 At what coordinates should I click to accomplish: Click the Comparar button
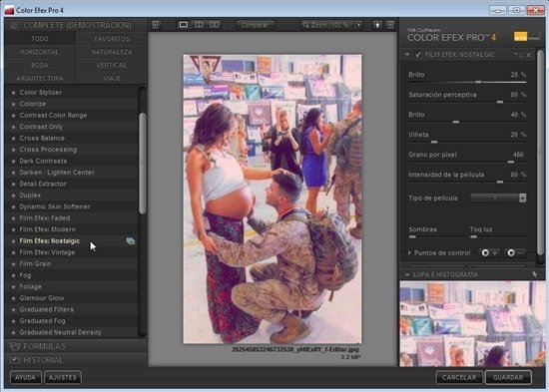pos(256,25)
